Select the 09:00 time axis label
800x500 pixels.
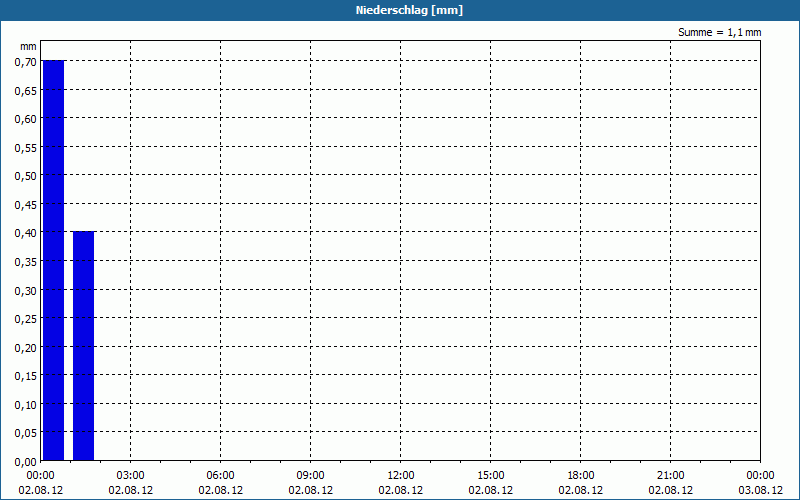point(310,476)
